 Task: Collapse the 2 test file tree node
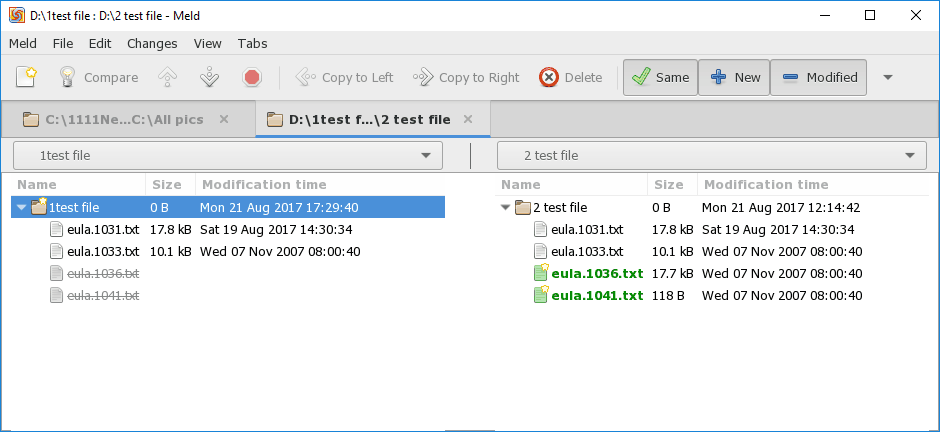[505, 208]
